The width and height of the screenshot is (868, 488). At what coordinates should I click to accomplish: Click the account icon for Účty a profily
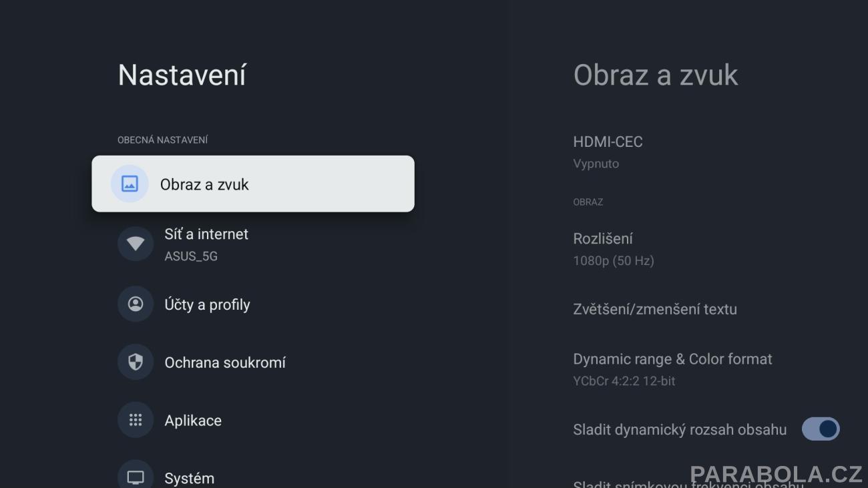pos(136,304)
